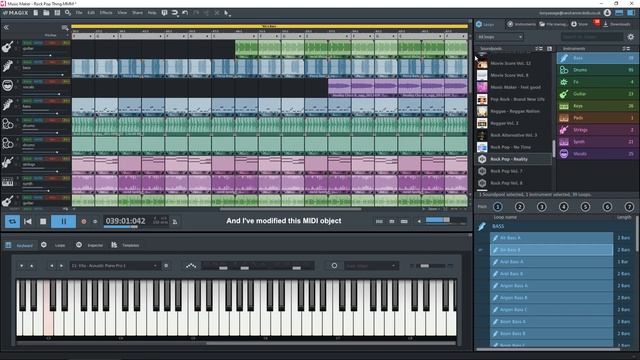The image size is (640, 360).
Task: Select Rock Pop - No Time soundpool
Action: (513, 147)
